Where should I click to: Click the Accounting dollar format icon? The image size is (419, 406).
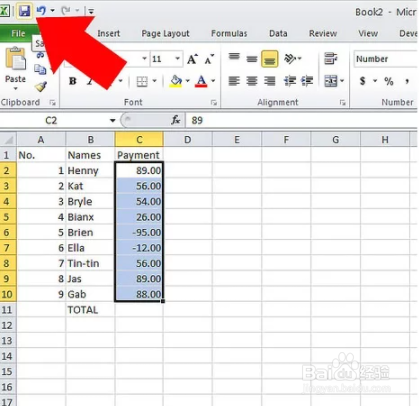(x=363, y=81)
